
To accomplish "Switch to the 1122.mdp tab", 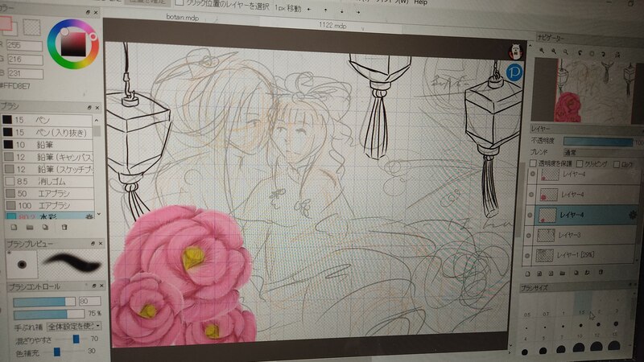I will coord(332,26).
